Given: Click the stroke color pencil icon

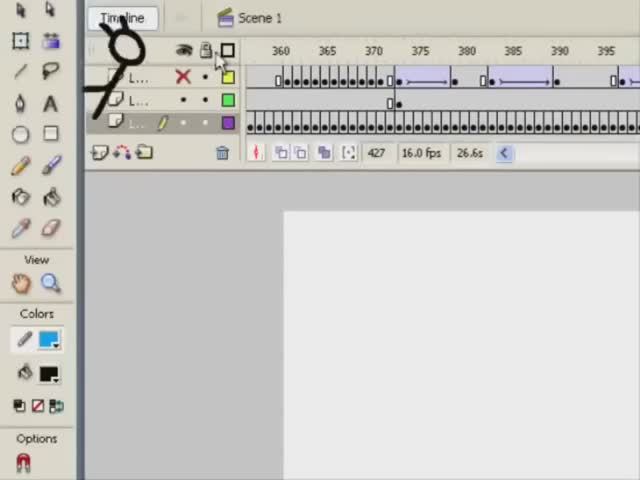Looking at the screenshot, I should tap(24, 340).
